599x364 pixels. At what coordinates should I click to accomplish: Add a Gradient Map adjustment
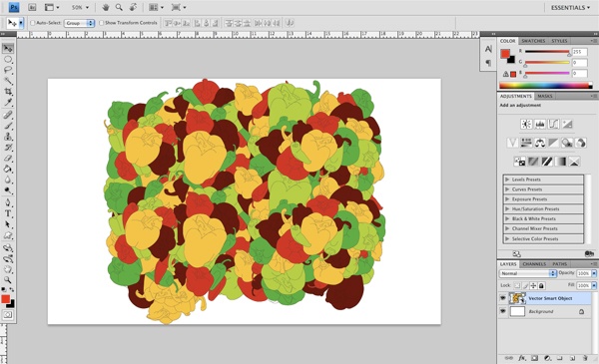[x=560, y=162]
